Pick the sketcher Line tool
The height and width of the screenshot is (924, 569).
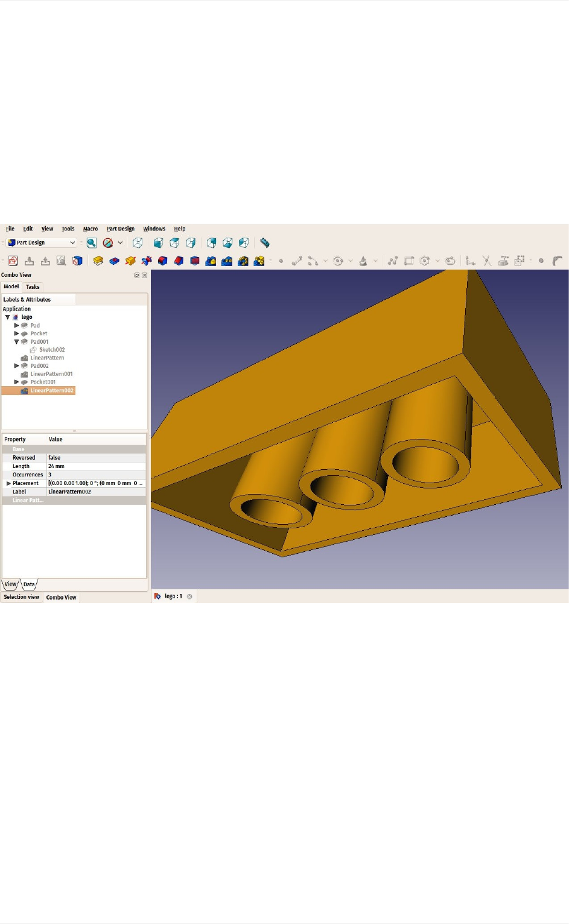(x=297, y=261)
